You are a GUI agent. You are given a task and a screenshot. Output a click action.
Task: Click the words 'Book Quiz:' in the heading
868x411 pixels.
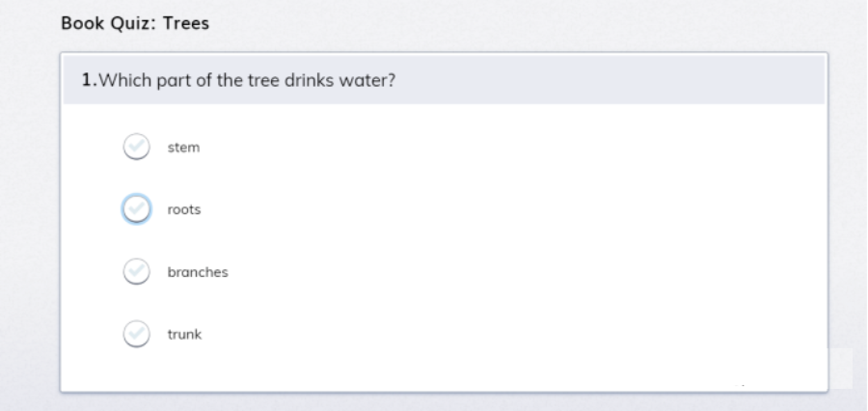coord(108,24)
